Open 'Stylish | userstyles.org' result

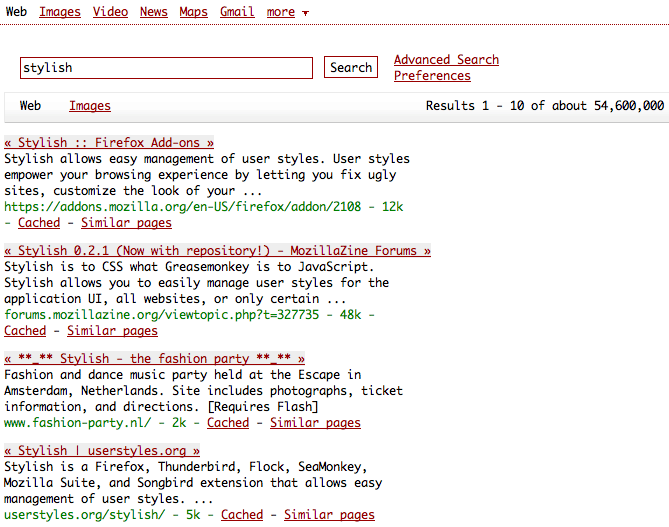point(102,450)
